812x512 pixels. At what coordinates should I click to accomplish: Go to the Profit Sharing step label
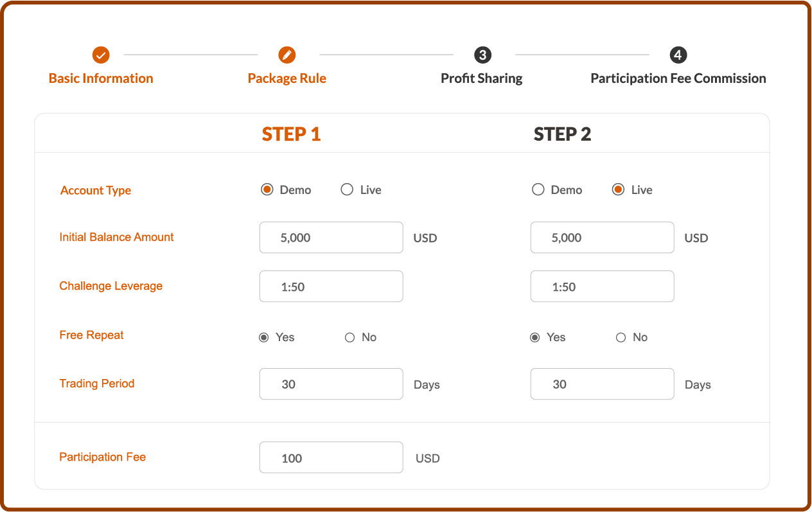482,78
